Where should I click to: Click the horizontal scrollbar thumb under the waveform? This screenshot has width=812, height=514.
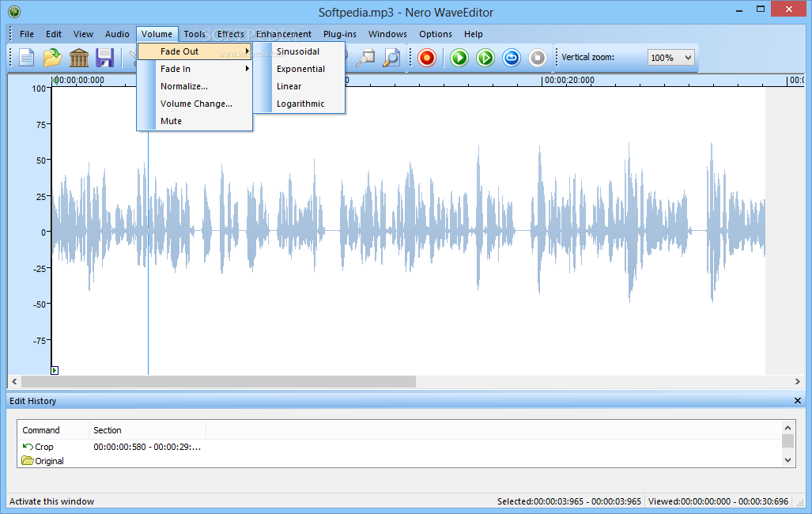pos(218,381)
